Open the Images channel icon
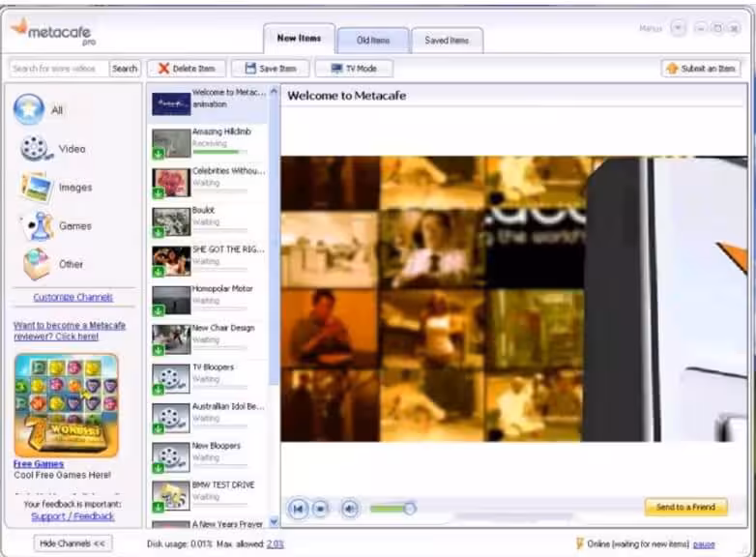Viewport: 756px width, 557px height. click(37, 187)
